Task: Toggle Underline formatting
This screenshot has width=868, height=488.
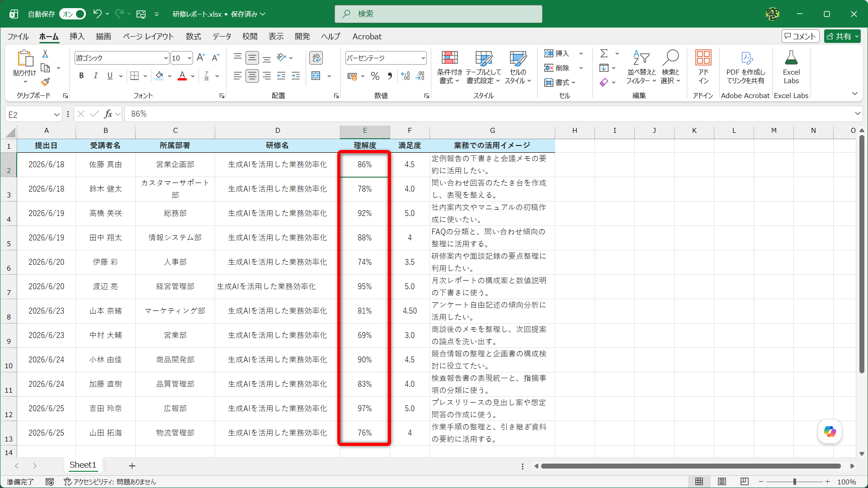Action: coord(110,76)
